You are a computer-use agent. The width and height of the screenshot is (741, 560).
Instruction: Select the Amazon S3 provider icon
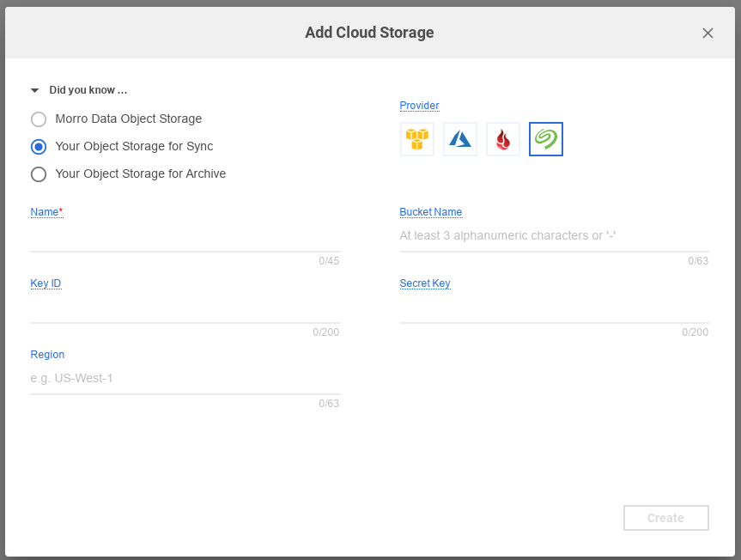[x=417, y=139]
